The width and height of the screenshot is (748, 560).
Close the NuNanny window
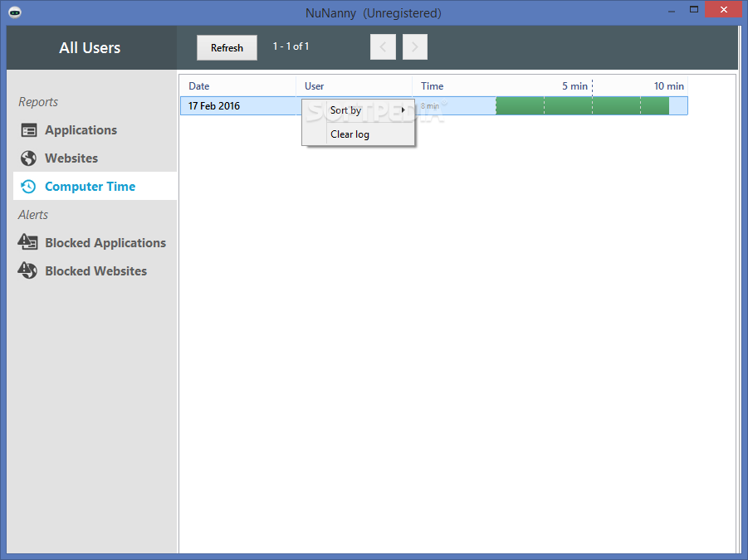723,9
